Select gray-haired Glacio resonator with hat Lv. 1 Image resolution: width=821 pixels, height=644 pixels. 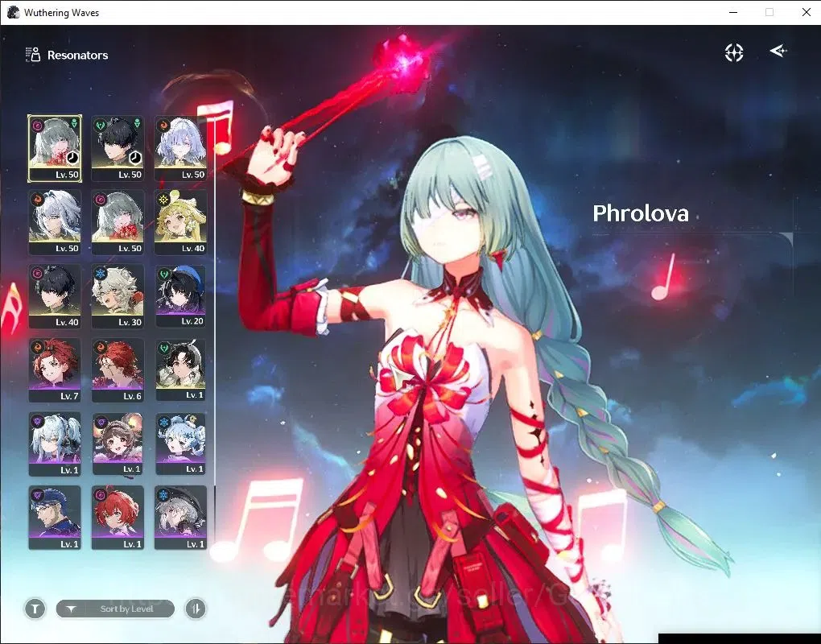[x=180, y=518]
